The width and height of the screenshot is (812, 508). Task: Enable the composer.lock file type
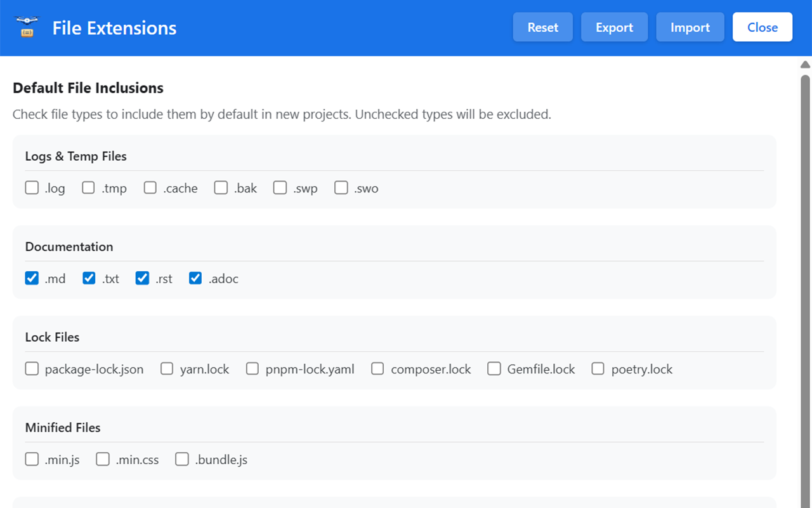(x=377, y=368)
